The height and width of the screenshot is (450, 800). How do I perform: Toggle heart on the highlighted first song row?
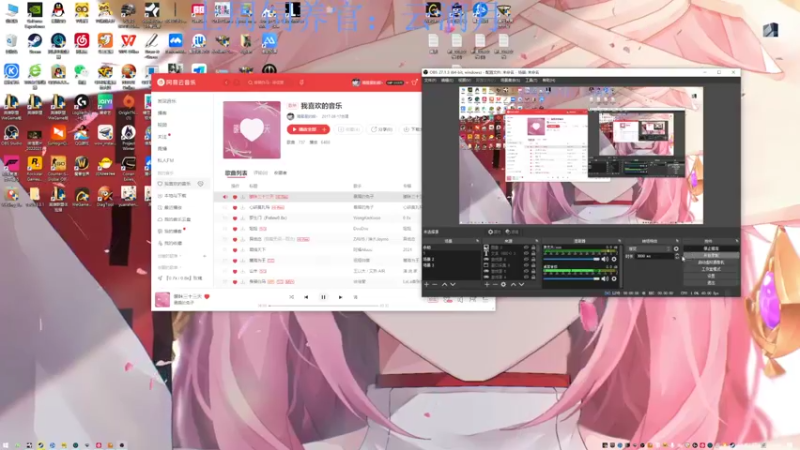coord(235,197)
